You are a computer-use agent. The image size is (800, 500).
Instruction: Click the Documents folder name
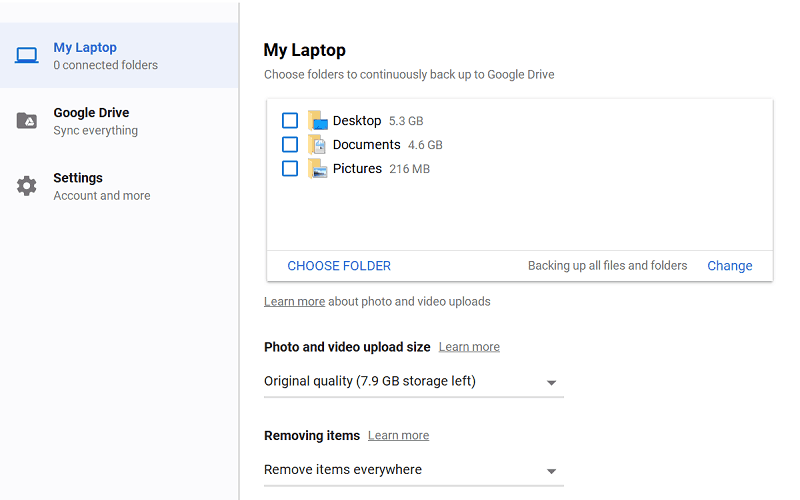coord(366,145)
